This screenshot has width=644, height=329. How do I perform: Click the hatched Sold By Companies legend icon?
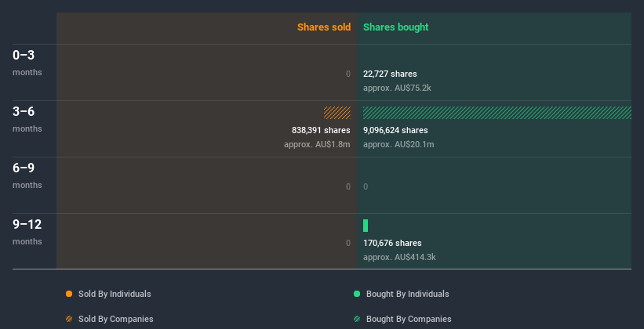click(x=69, y=319)
